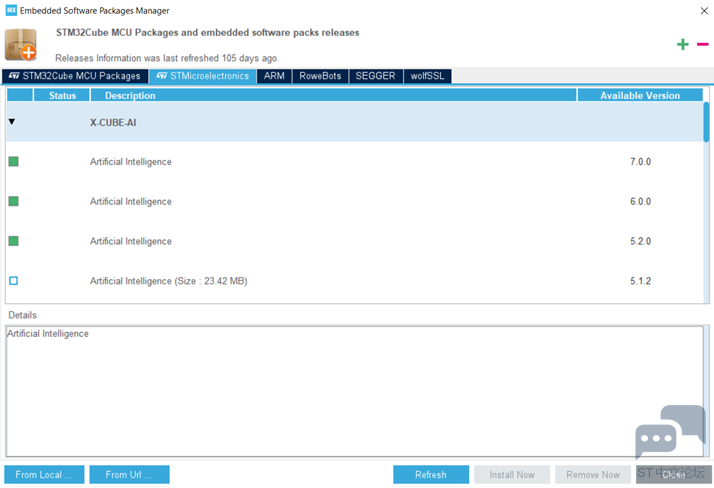The image size is (714, 488).
Task: Open the RoweBots tab
Action: pyautogui.click(x=320, y=76)
